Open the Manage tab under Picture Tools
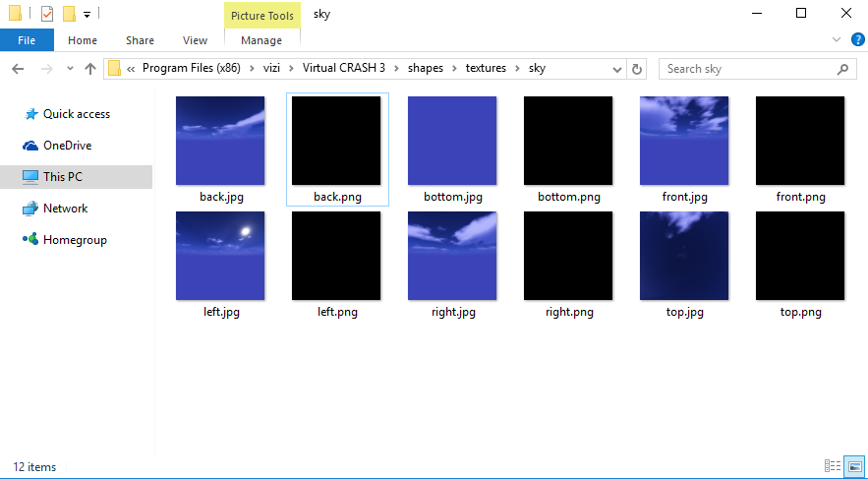 [261, 40]
